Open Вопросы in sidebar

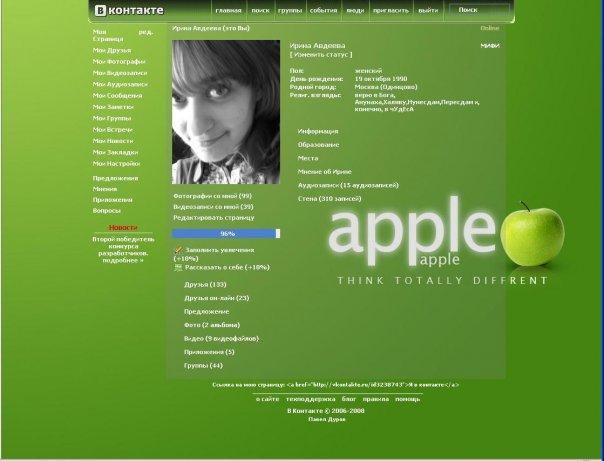[x=107, y=211]
